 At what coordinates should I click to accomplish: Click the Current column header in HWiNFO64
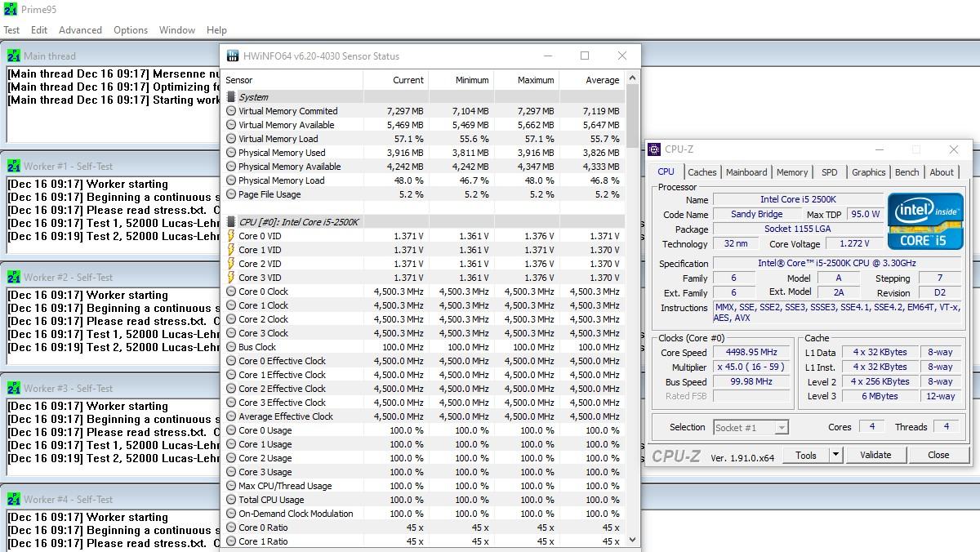click(395, 80)
